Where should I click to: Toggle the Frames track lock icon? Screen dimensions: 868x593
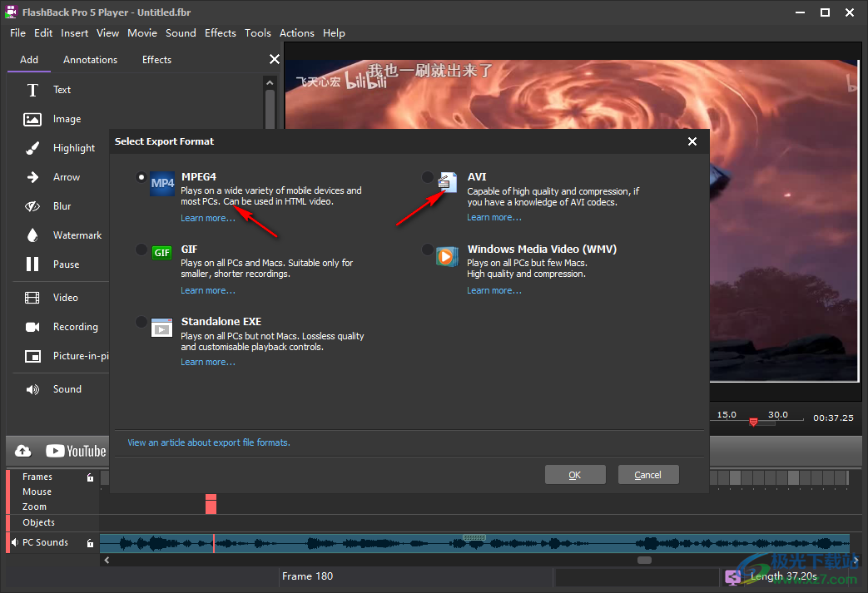coord(90,477)
